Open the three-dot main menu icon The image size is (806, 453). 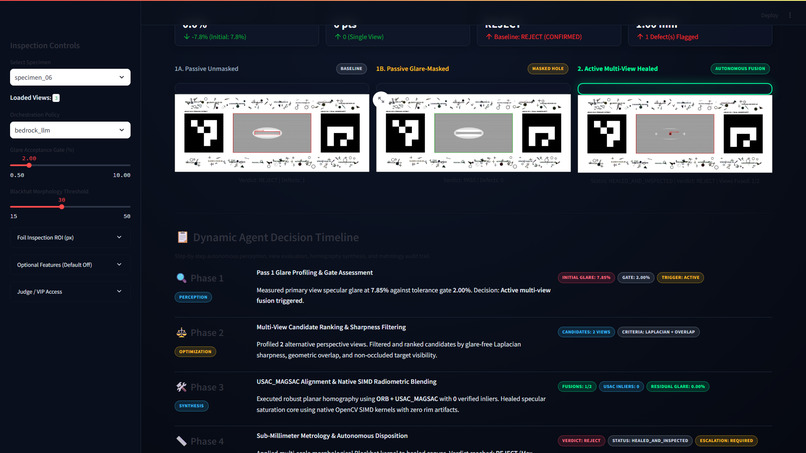[790, 15]
